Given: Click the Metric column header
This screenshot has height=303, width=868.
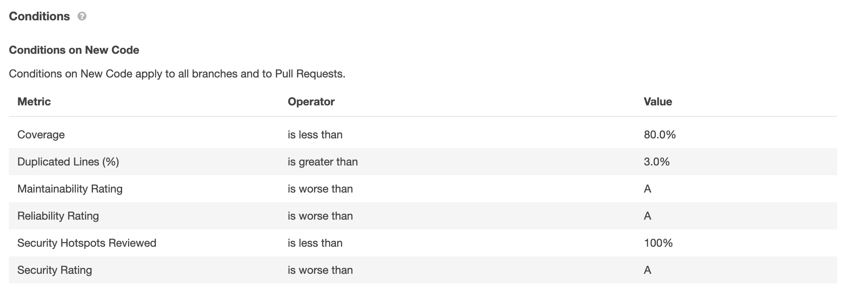Looking at the screenshot, I should [34, 102].
